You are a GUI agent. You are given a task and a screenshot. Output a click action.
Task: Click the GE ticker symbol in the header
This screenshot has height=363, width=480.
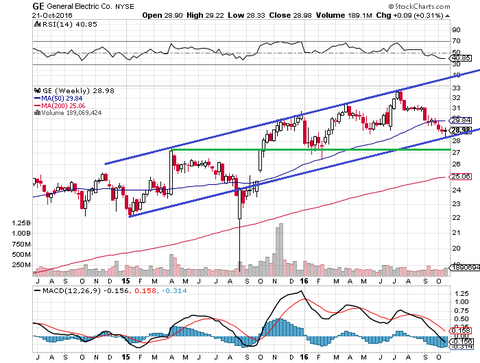[x=38, y=6]
